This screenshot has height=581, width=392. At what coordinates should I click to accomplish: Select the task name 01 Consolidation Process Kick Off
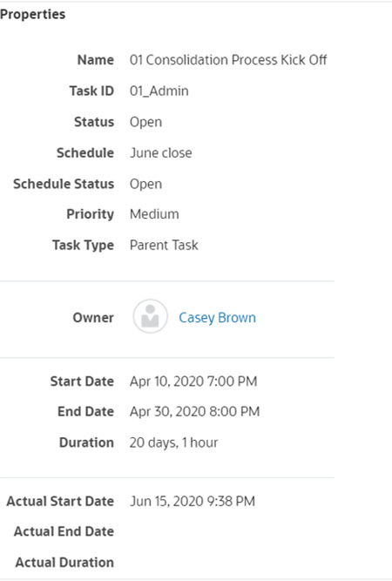coord(228,59)
